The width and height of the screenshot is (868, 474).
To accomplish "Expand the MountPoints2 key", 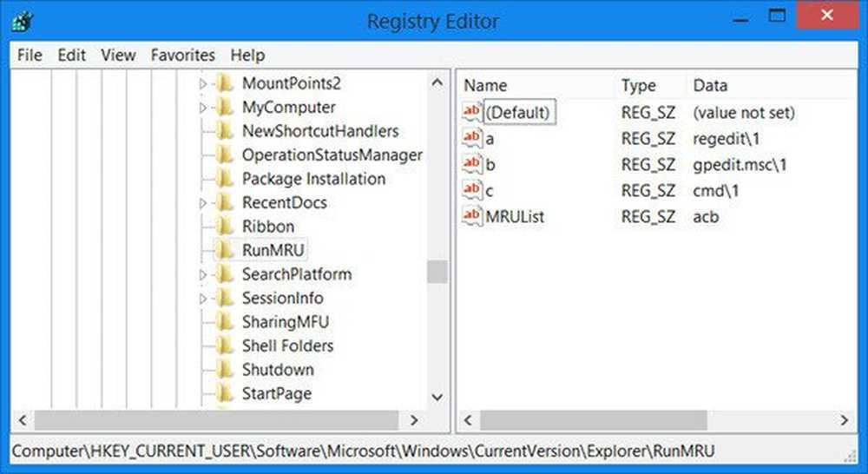I will click(x=202, y=83).
